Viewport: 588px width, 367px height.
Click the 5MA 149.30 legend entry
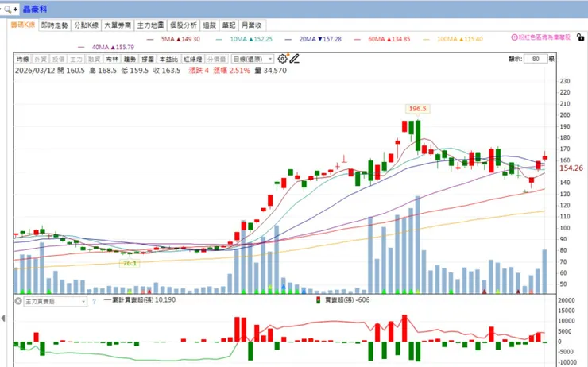(174, 39)
